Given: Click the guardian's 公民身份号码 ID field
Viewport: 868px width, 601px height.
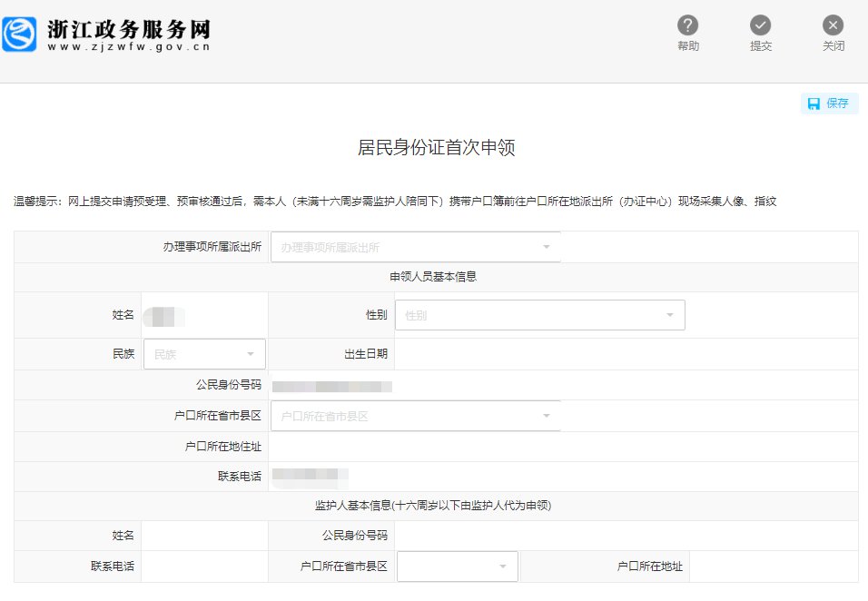Looking at the screenshot, I should 625,536.
